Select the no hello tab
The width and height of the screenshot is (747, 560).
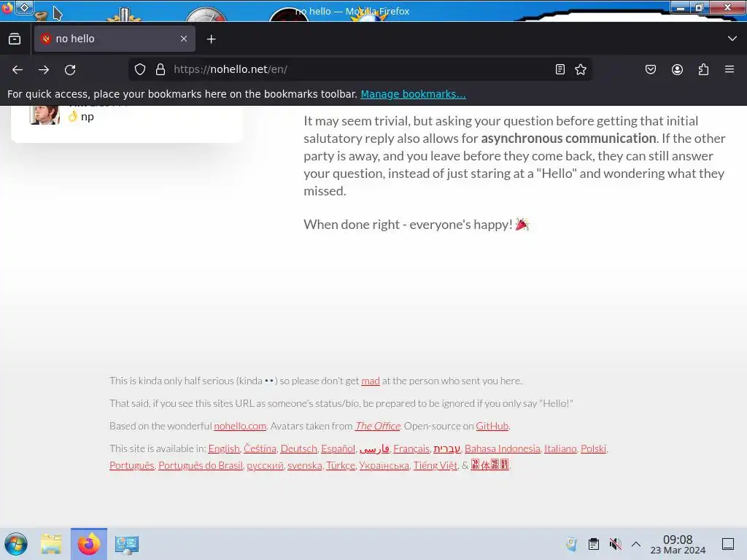pyautogui.click(x=115, y=39)
